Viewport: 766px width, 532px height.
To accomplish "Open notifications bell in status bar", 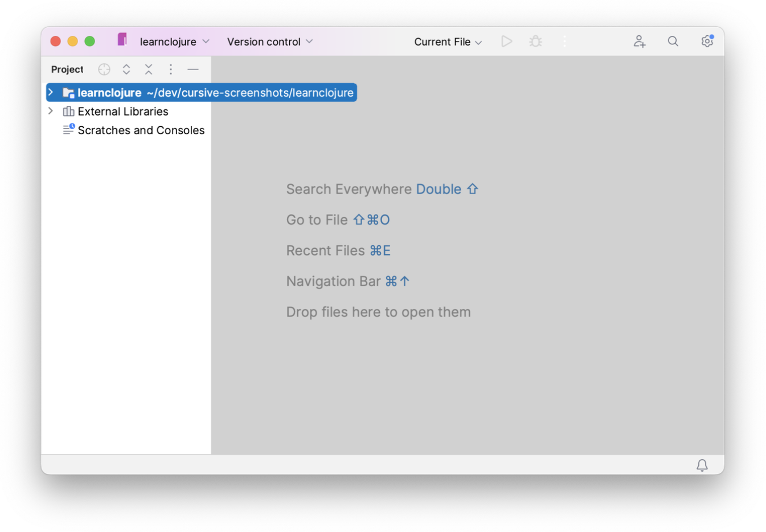I will coord(702,465).
